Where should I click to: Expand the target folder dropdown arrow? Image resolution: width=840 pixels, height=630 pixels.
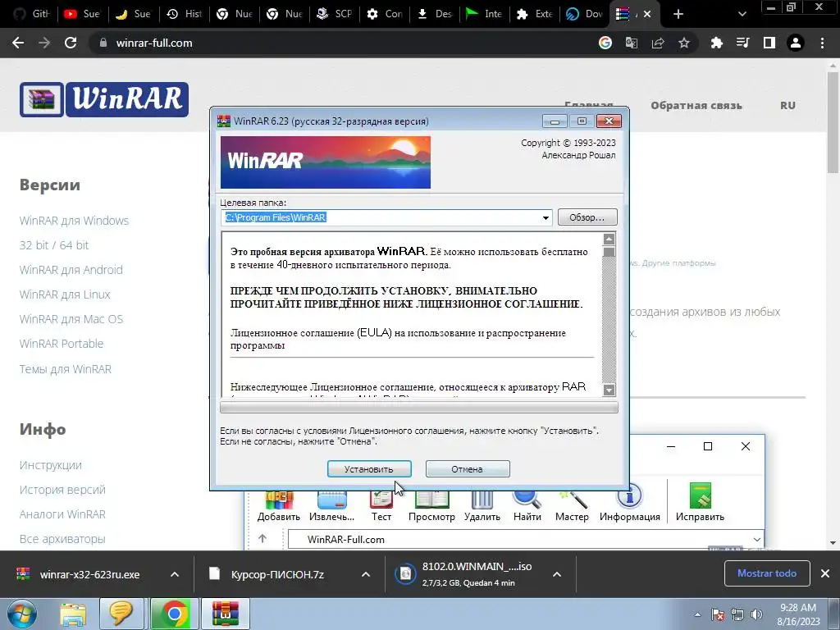[x=546, y=217]
